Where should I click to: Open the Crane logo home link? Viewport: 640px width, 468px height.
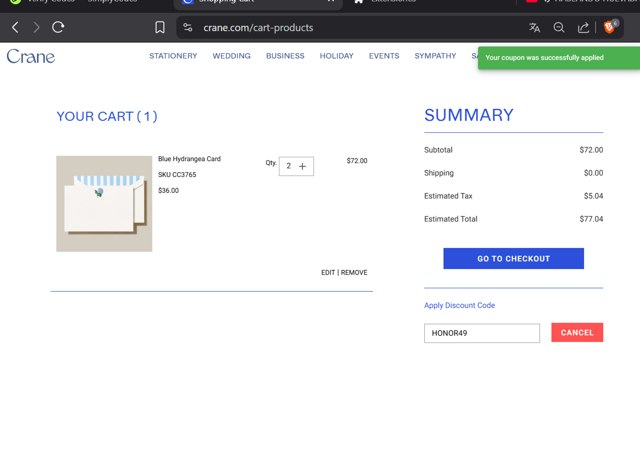tap(31, 56)
